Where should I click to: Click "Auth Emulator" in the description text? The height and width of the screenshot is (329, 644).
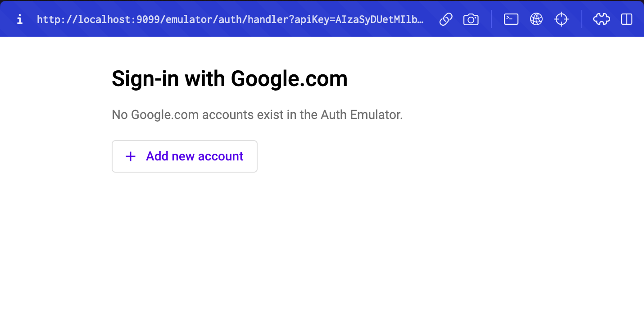click(362, 115)
